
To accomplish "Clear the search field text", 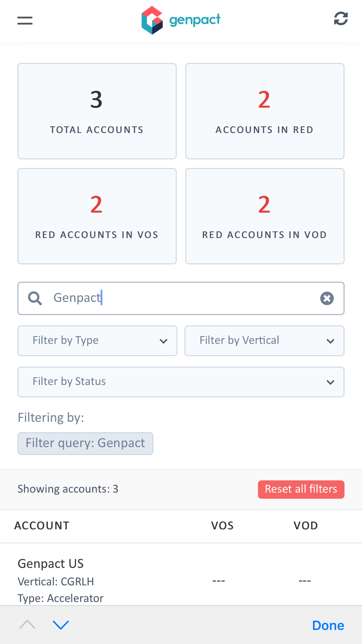I will click(x=327, y=298).
